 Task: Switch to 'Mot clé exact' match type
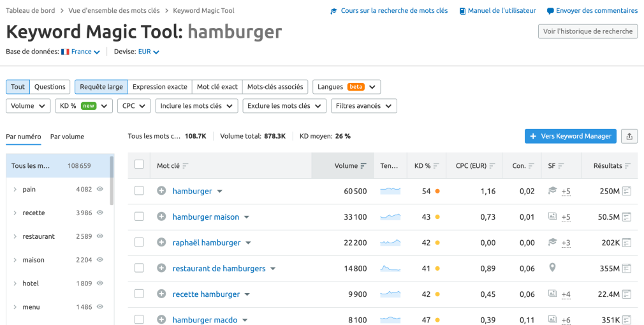tap(217, 87)
